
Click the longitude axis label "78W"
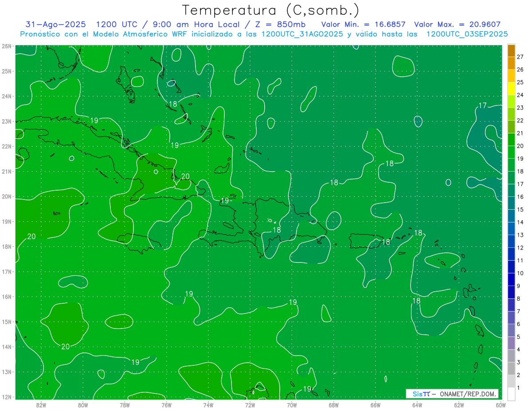coord(125,404)
